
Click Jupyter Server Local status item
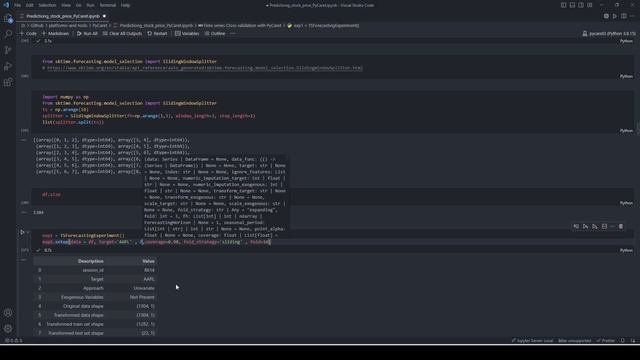point(532,340)
